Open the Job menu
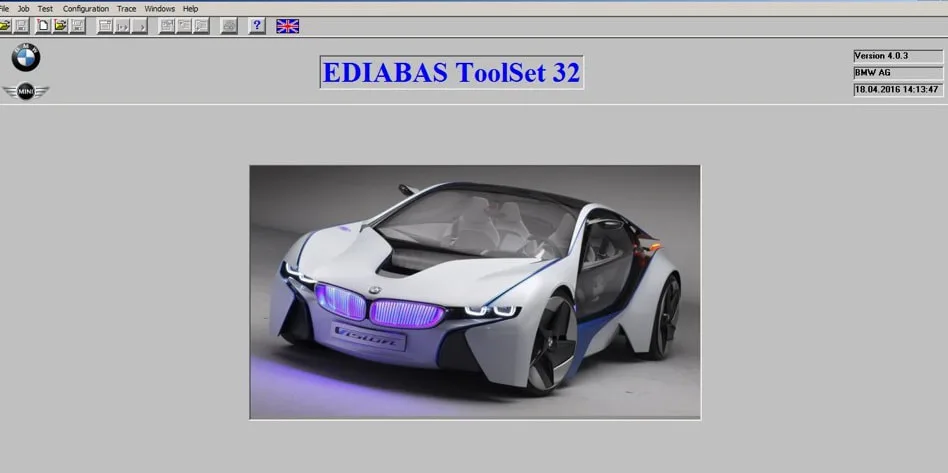The height and width of the screenshot is (473, 948). pos(24,9)
